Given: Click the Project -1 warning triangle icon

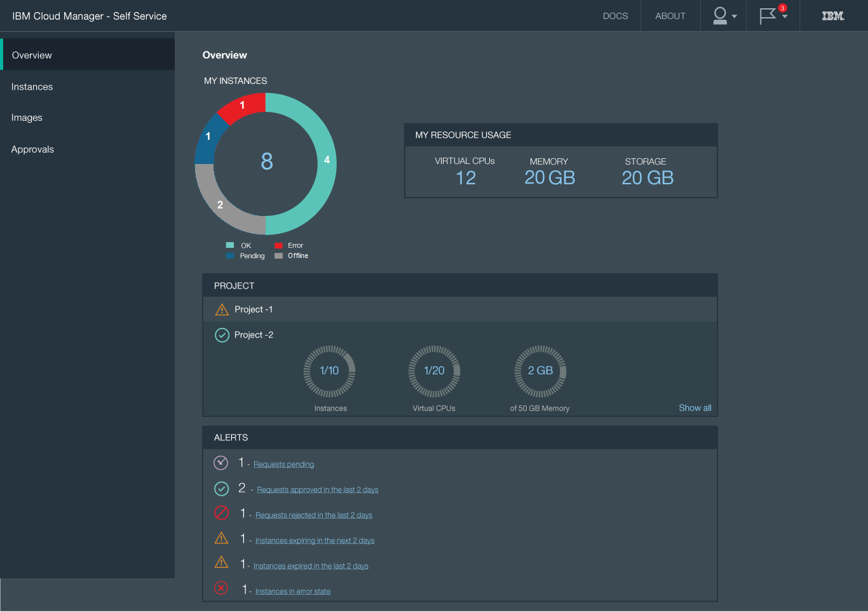Looking at the screenshot, I should (x=222, y=309).
